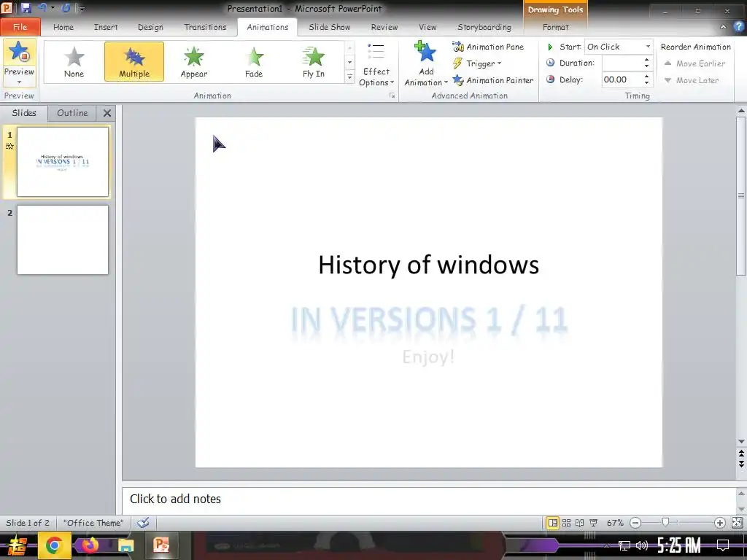Open Effect Options menu
This screenshot has height=560, width=747.
(x=376, y=65)
